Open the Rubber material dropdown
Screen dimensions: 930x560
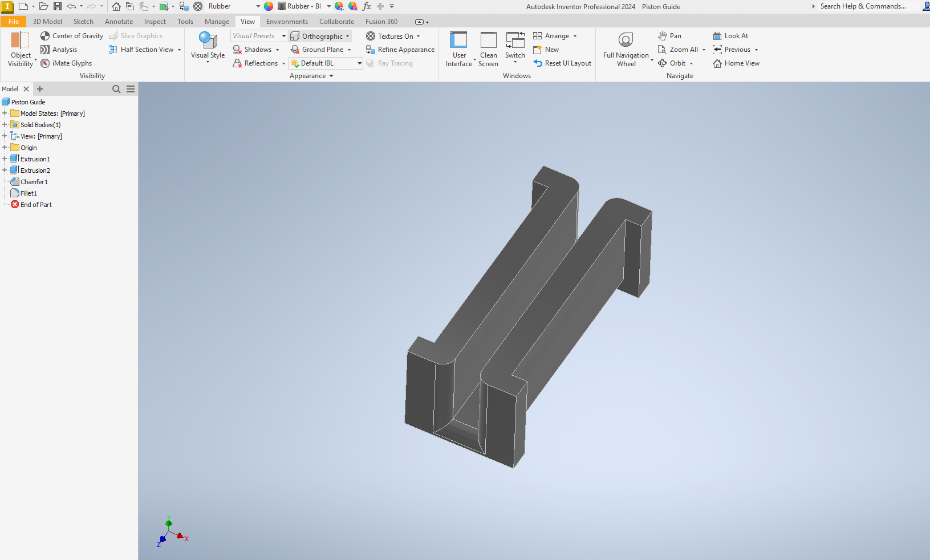coord(258,6)
